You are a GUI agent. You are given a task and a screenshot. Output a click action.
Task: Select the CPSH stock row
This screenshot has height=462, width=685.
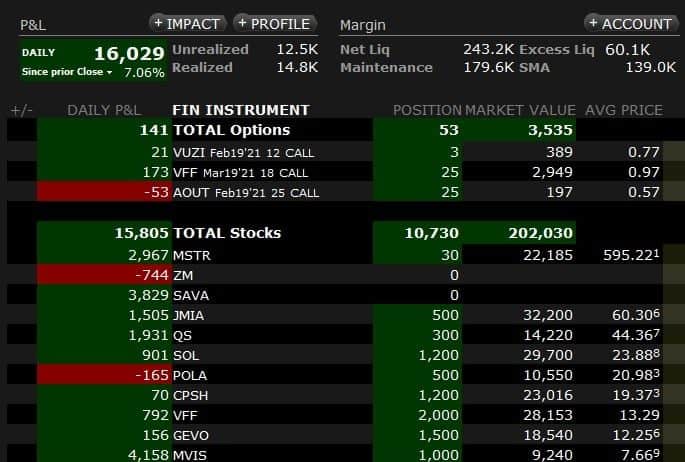346,395
